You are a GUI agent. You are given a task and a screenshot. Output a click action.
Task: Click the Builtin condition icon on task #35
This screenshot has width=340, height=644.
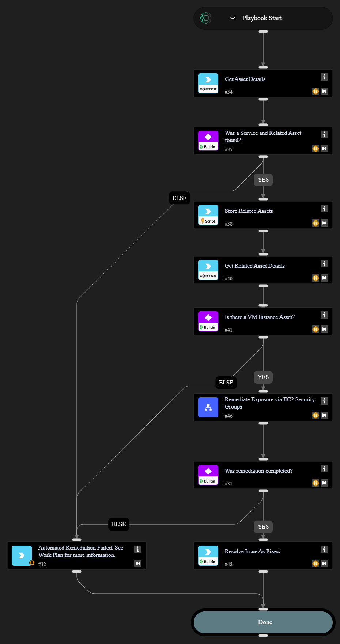click(208, 141)
